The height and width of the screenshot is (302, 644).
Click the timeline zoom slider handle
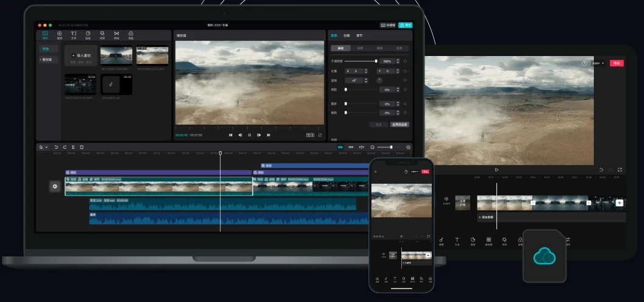pyautogui.click(x=391, y=147)
